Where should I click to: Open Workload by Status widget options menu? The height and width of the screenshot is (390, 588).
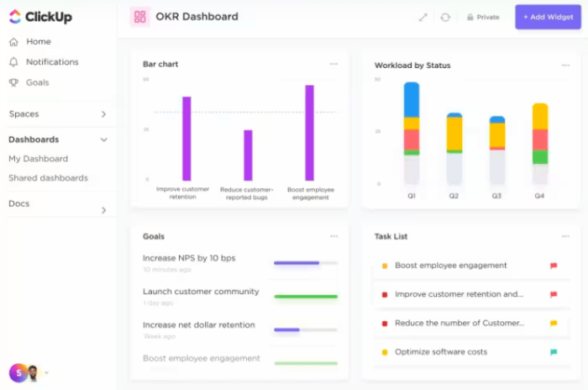[x=565, y=65]
